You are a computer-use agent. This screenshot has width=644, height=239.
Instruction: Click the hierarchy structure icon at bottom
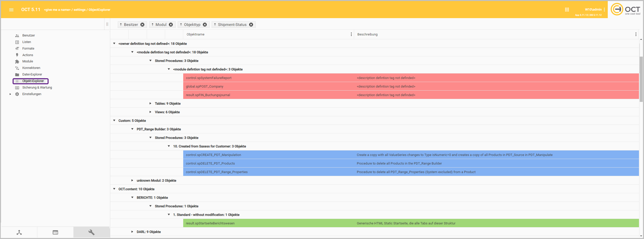click(x=19, y=232)
